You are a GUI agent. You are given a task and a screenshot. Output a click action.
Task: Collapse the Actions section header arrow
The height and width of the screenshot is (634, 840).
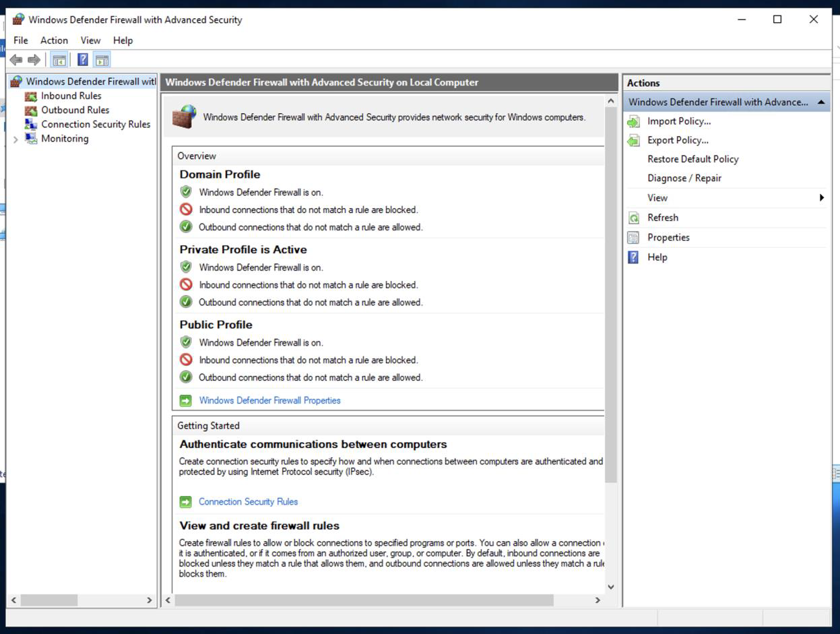(x=821, y=102)
